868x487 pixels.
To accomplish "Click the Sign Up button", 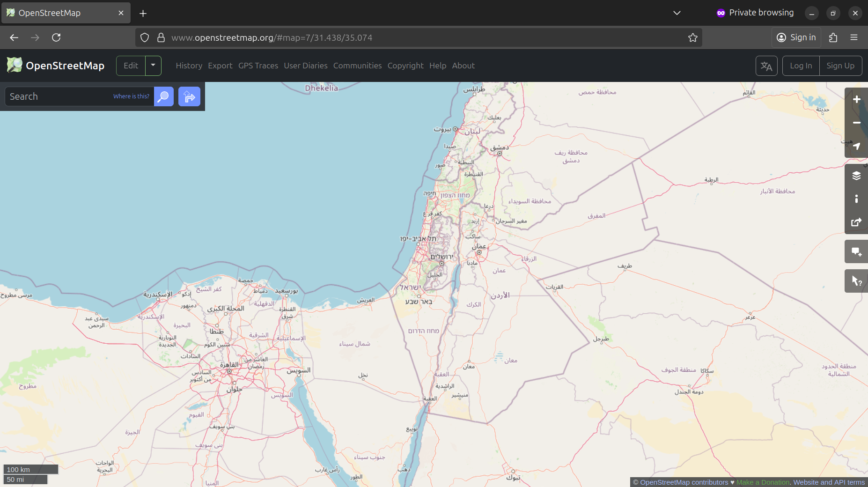I will point(840,66).
